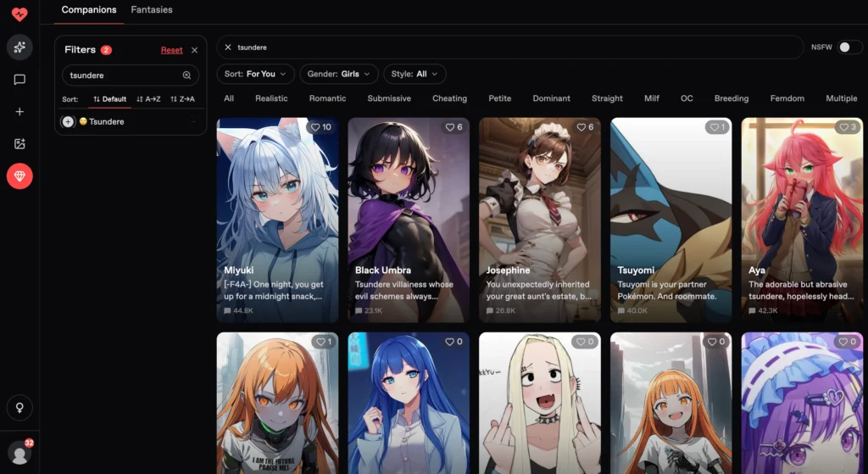The image size is (868, 474).
Task: Select the Straight category tab
Action: tap(607, 98)
